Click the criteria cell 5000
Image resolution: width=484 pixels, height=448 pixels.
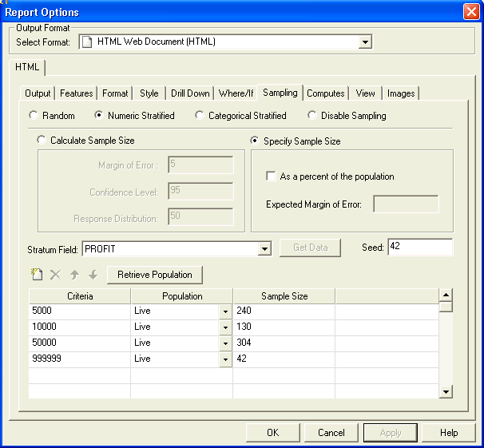[x=80, y=311]
